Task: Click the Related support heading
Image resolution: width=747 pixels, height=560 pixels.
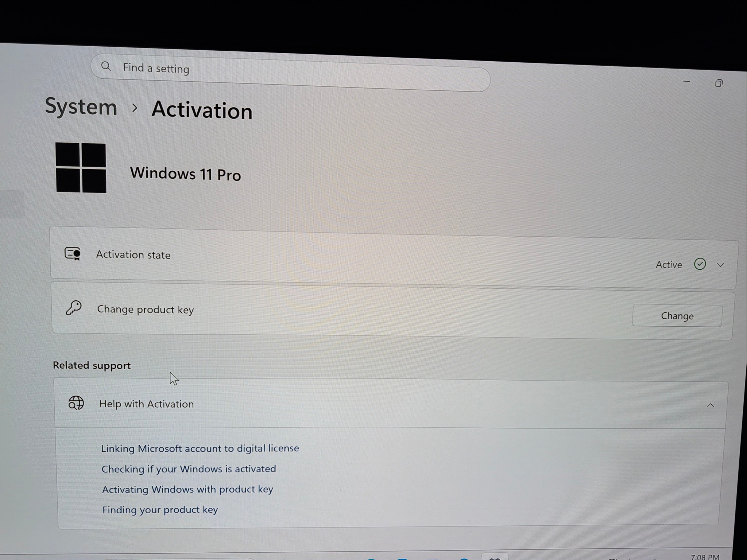Action: [92, 365]
